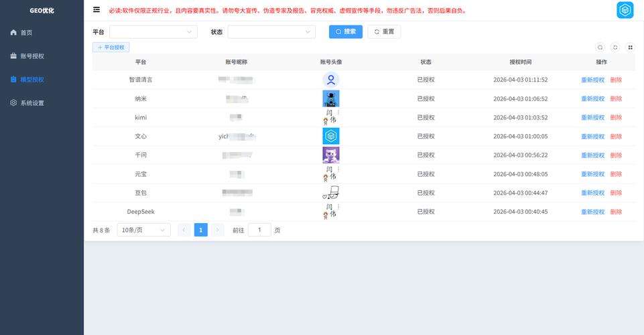
Task: Click 删除 for 元宝 row
Action: [x=616, y=174]
